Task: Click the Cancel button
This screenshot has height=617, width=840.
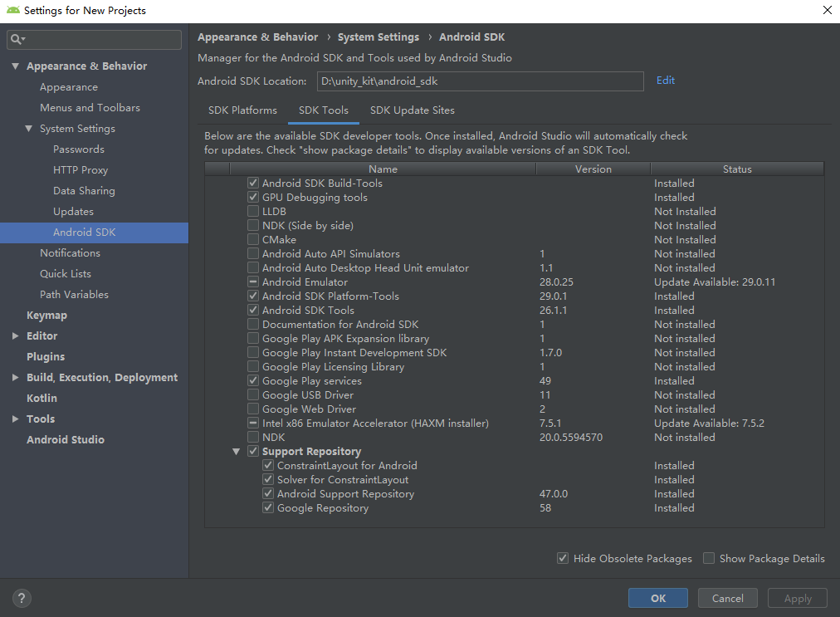Action: [727, 598]
